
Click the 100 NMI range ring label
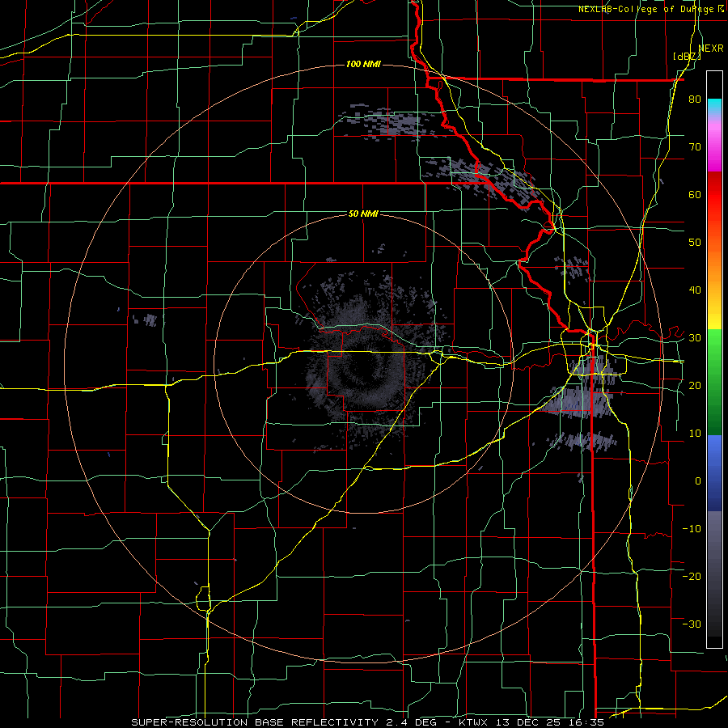(x=363, y=64)
